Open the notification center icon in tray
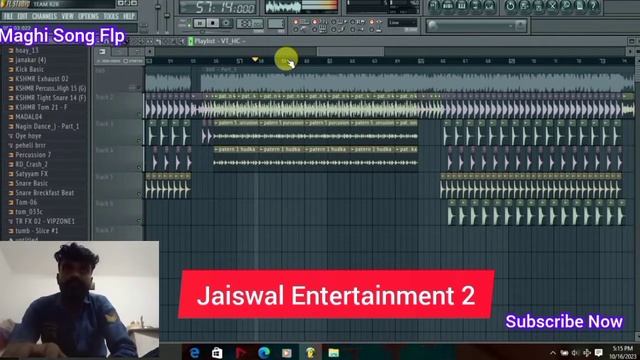Image resolution: width=640 pixels, height=360 pixels. click(x=598, y=353)
